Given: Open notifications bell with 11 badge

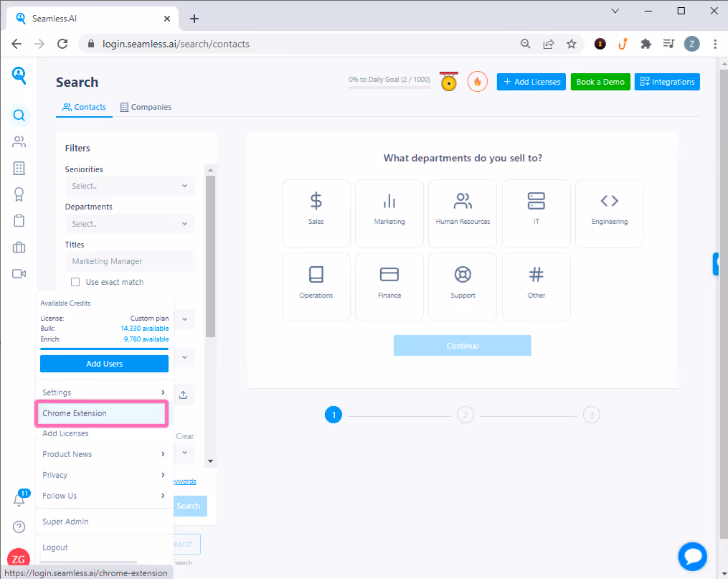Looking at the screenshot, I should pyautogui.click(x=19, y=498).
